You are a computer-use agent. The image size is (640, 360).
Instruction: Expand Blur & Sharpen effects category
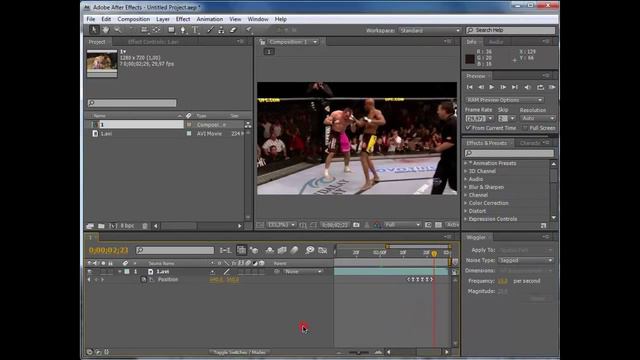tap(466, 187)
